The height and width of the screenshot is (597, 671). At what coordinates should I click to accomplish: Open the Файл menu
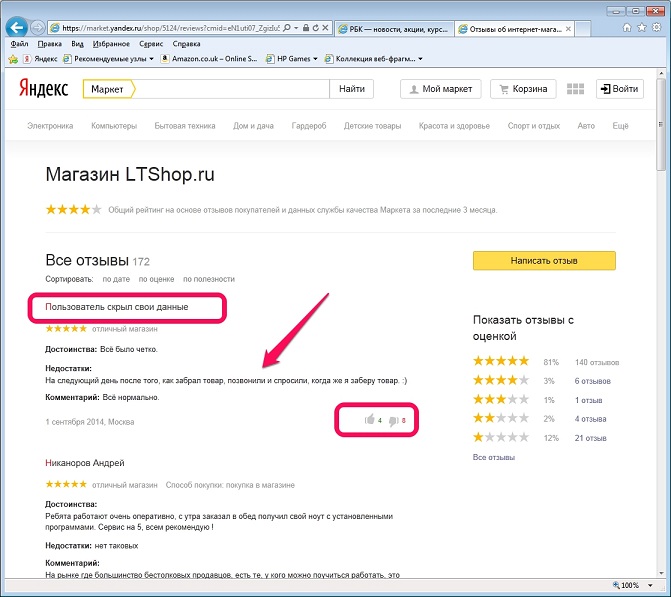[19, 44]
